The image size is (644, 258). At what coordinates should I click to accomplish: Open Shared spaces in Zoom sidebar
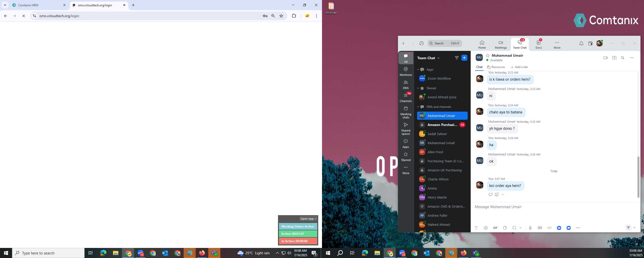click(x=406, y=129)
